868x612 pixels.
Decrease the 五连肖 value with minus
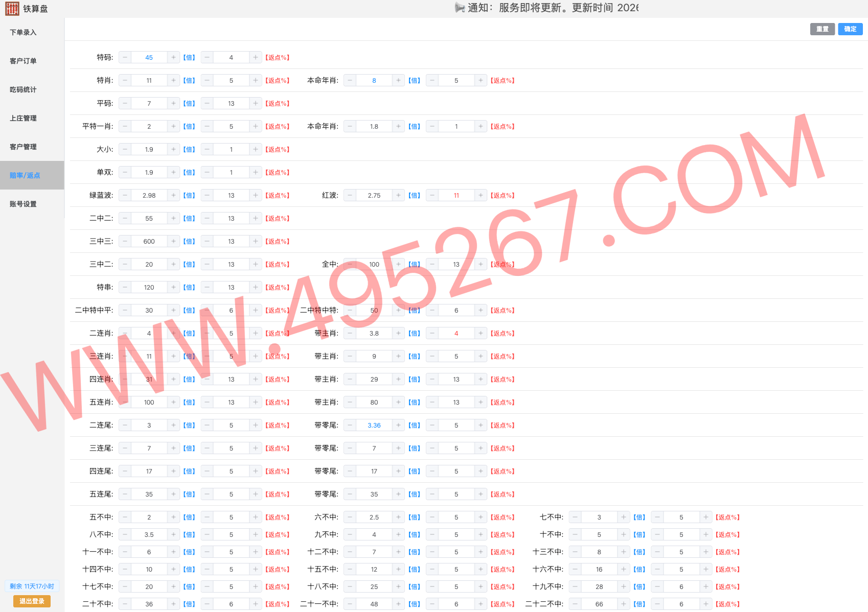point(125,402)
